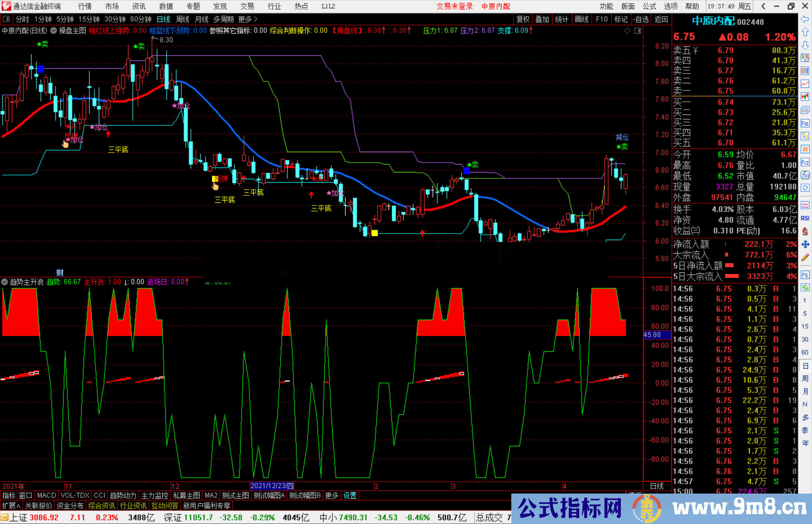Expand the 趋势主升浪 indicator dropdown arrow

5,282
